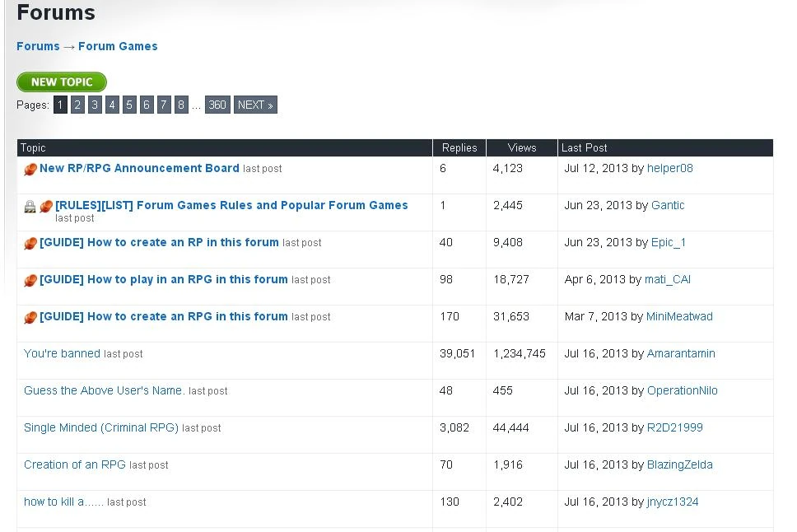Click Amarantamin's username in Last Post
Viewport: 797px width, 532px height.
pyautogui.click(x=681, y=353)
